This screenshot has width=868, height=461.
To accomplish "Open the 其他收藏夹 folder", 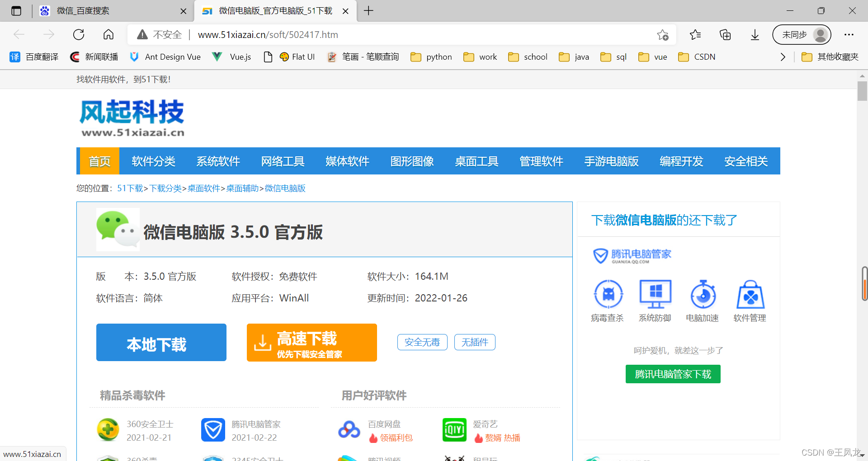I will (x=830, y=57).
